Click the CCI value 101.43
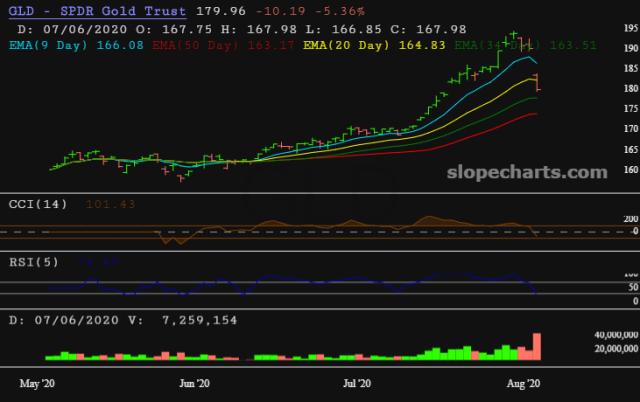The image size is (640, 402). [110, 204]
